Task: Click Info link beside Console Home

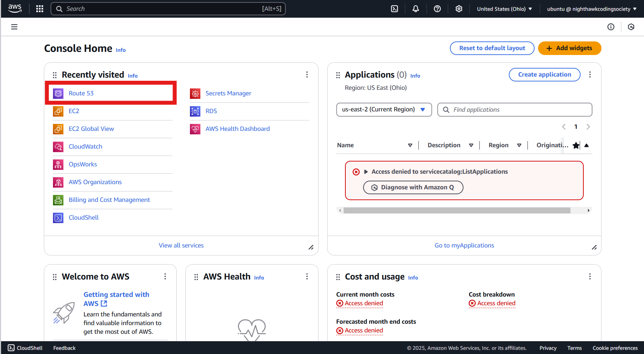Action: pyautogui.click(x=121, y=50)
